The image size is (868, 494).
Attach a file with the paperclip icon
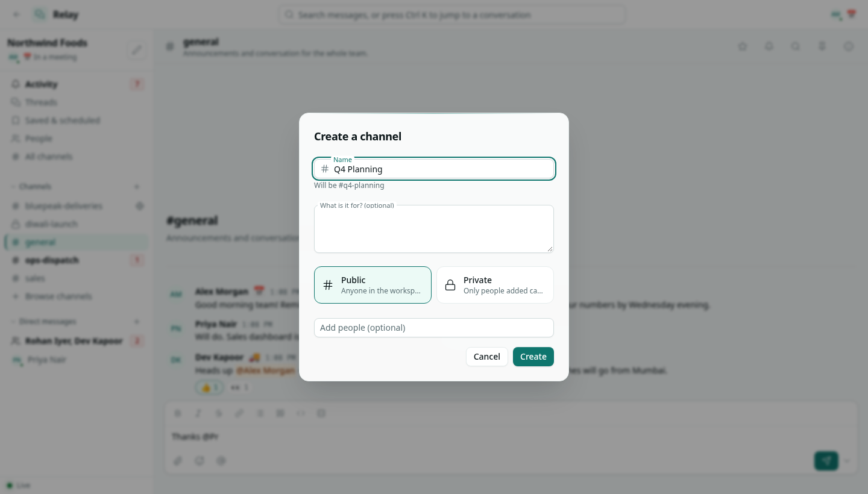[x=178, y=461]
